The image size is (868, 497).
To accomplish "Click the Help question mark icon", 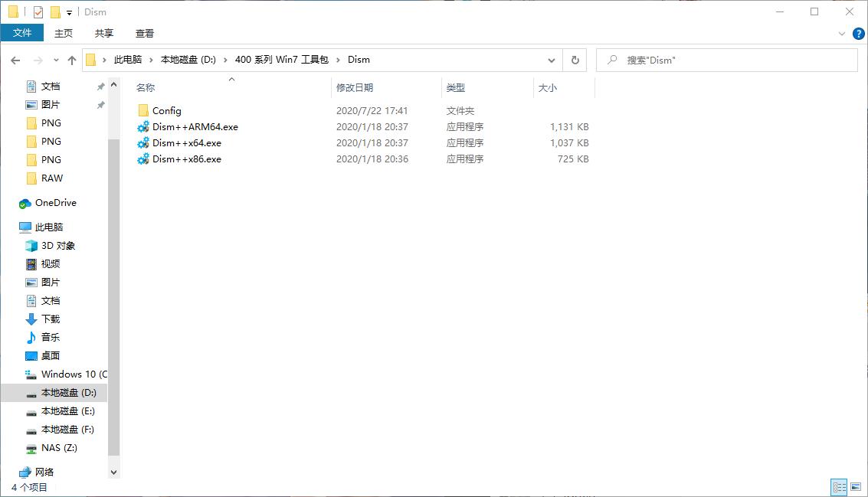I will [858, 33].
